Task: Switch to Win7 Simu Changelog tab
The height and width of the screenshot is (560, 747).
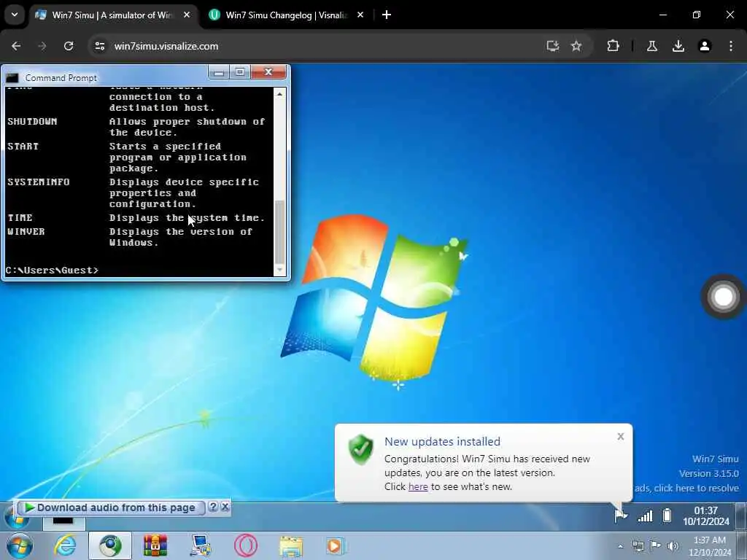Action: coord(286,15)
